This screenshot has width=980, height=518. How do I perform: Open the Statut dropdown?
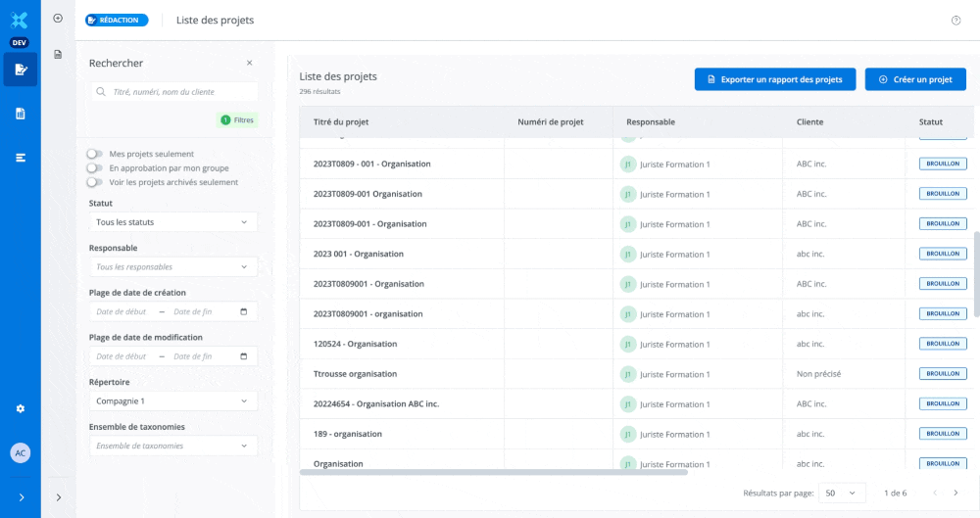point(172,222)
